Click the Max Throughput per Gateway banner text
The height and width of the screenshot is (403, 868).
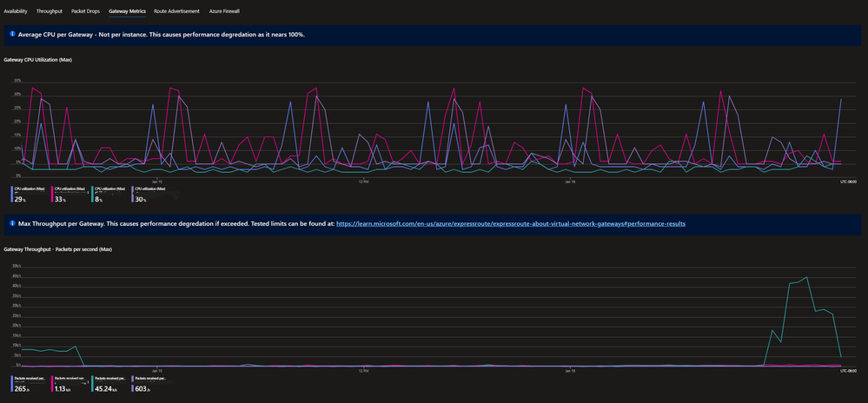[176, 224]
